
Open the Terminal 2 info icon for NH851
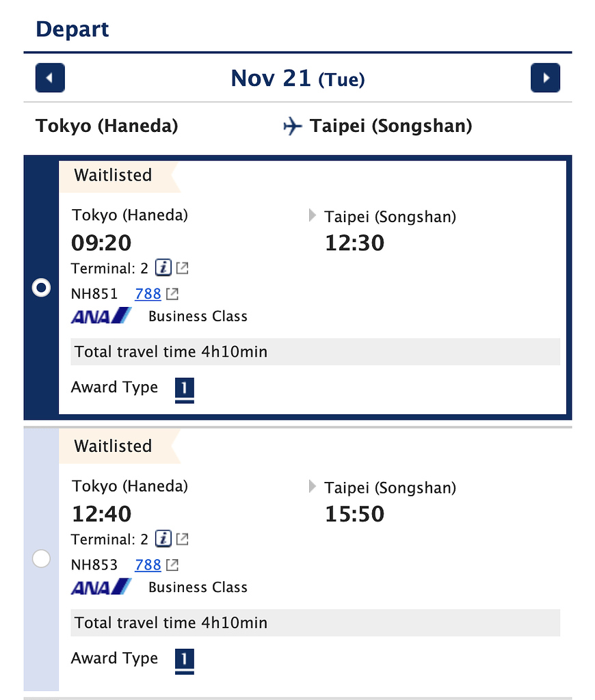(x=163, y=268)
